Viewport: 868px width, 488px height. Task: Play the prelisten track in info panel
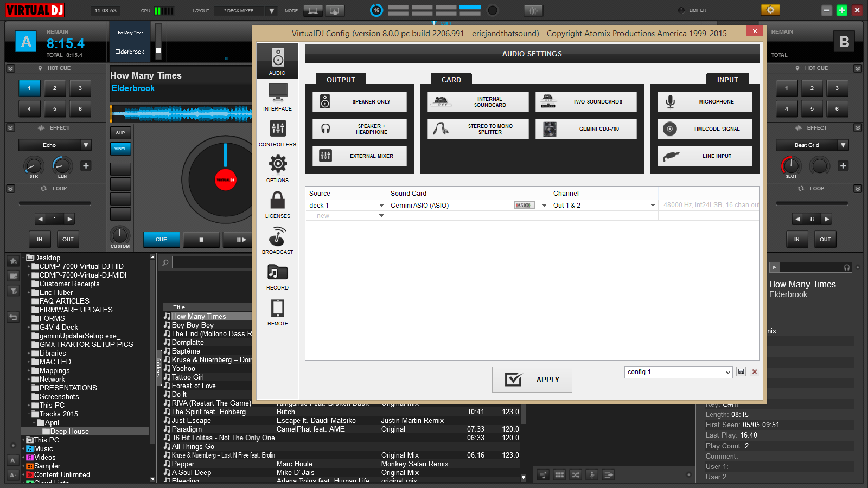[775, 267]
